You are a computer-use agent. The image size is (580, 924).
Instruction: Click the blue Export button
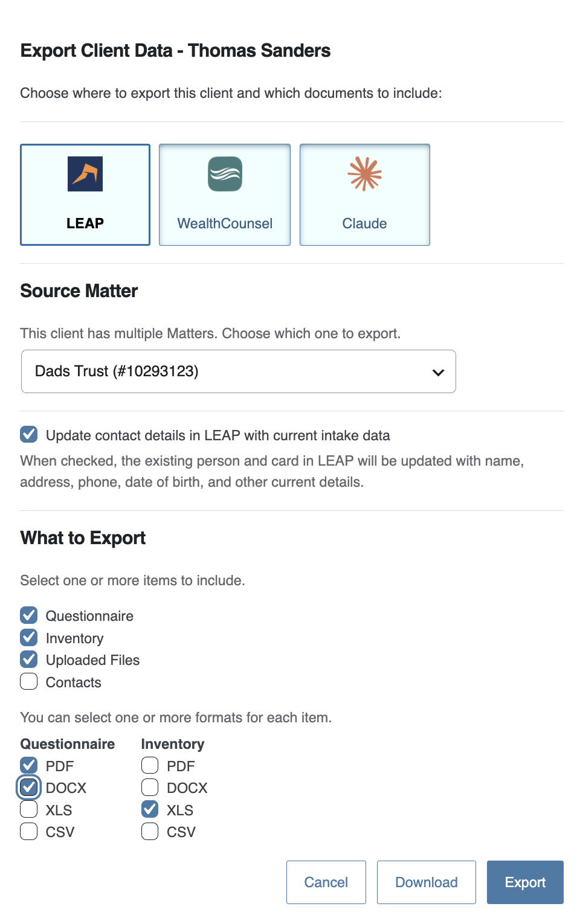[525, 882]
